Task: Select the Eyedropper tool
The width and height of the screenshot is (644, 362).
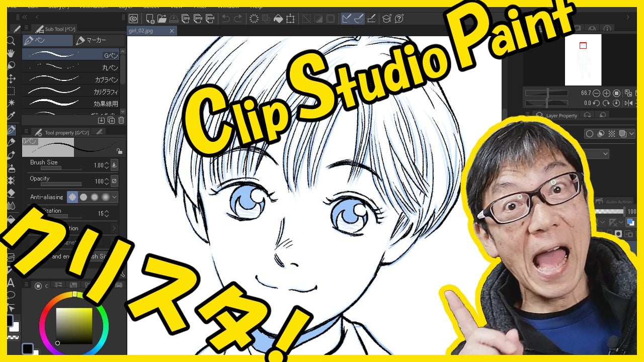Action: (x=11, y=116)
